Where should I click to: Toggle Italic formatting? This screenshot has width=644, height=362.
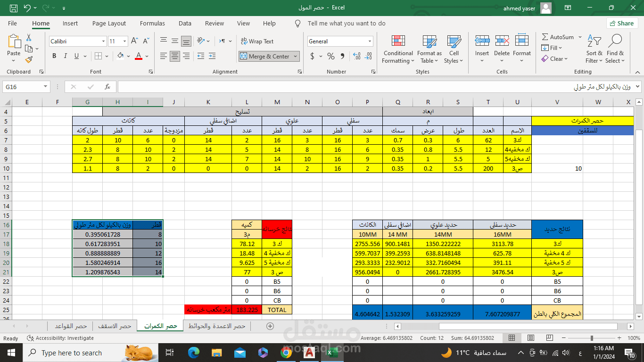tap(66, 56)
